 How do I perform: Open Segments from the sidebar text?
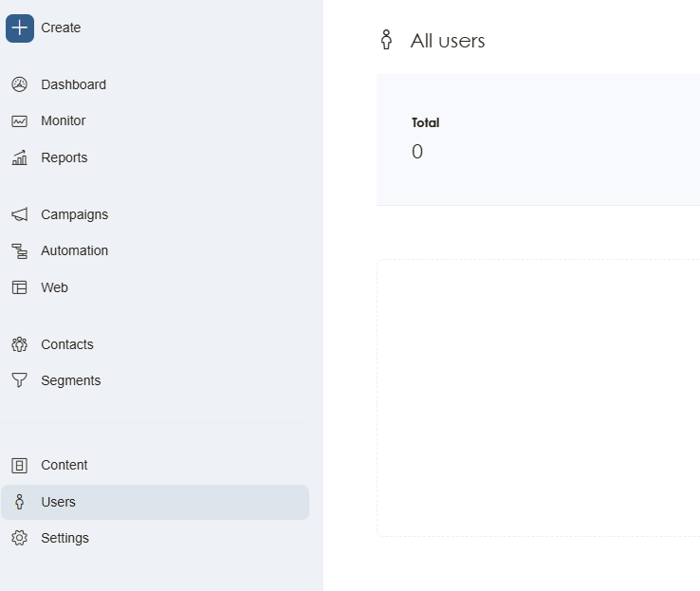[x=70, y=380]
